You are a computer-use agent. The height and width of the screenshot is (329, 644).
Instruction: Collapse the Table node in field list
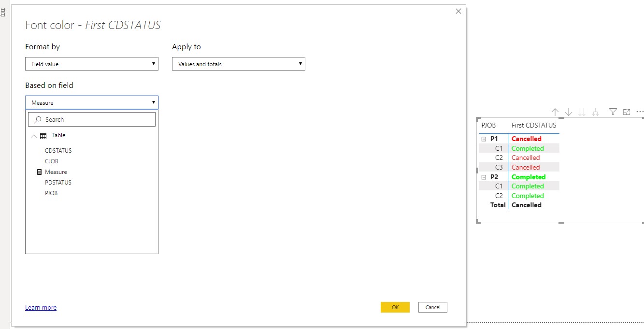coord(34,136)
